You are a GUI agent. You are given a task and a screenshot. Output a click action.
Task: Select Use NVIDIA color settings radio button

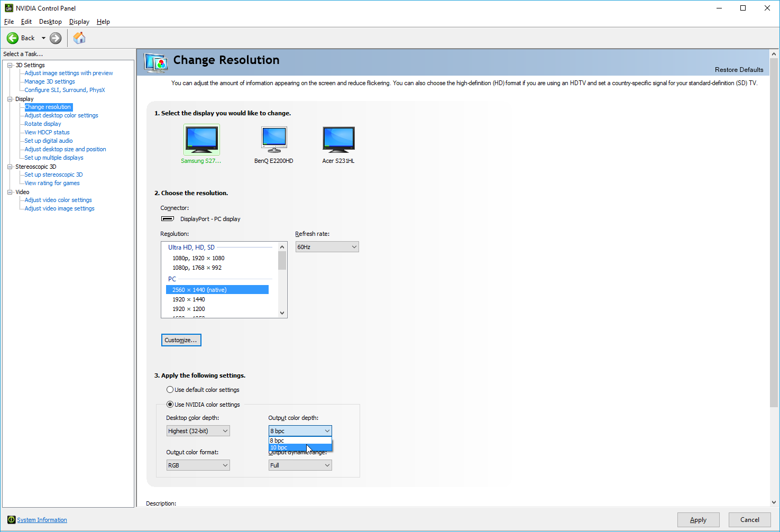(x=170, y=405)
